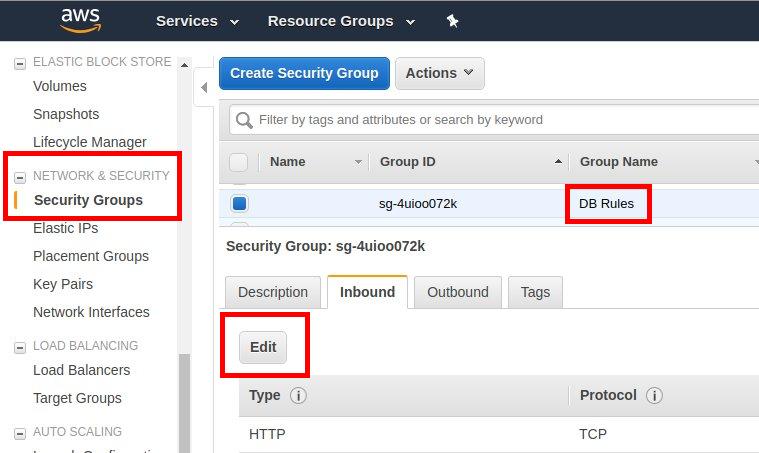
Task: Open Snapshots in the sidebar
Action: pos(66,114)
